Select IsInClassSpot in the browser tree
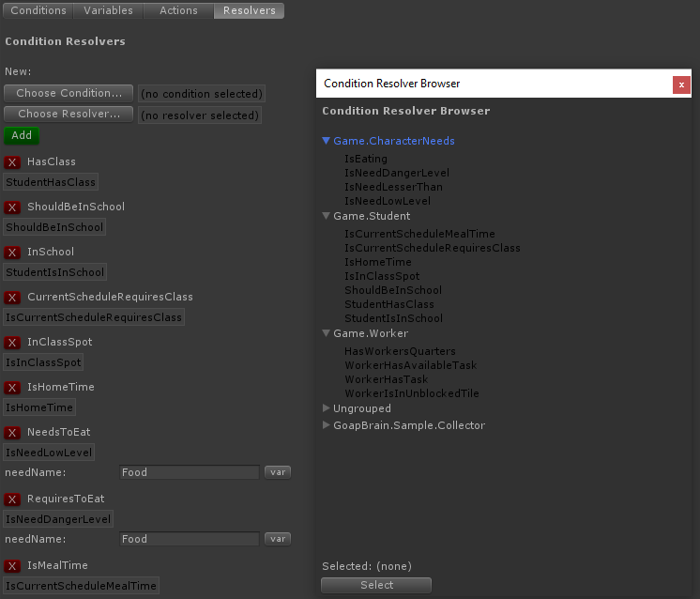700x599 pixels. 382,276
